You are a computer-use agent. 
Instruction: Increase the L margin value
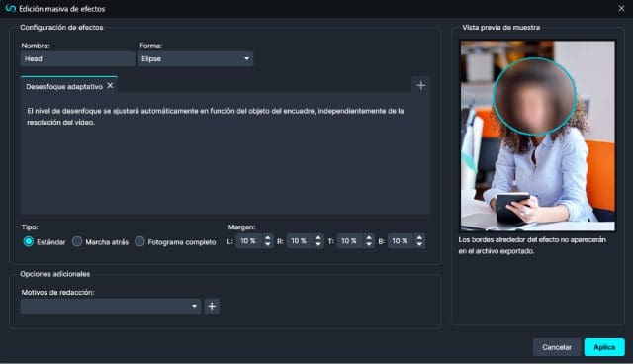pyautogui.click(x=268, y=238)
